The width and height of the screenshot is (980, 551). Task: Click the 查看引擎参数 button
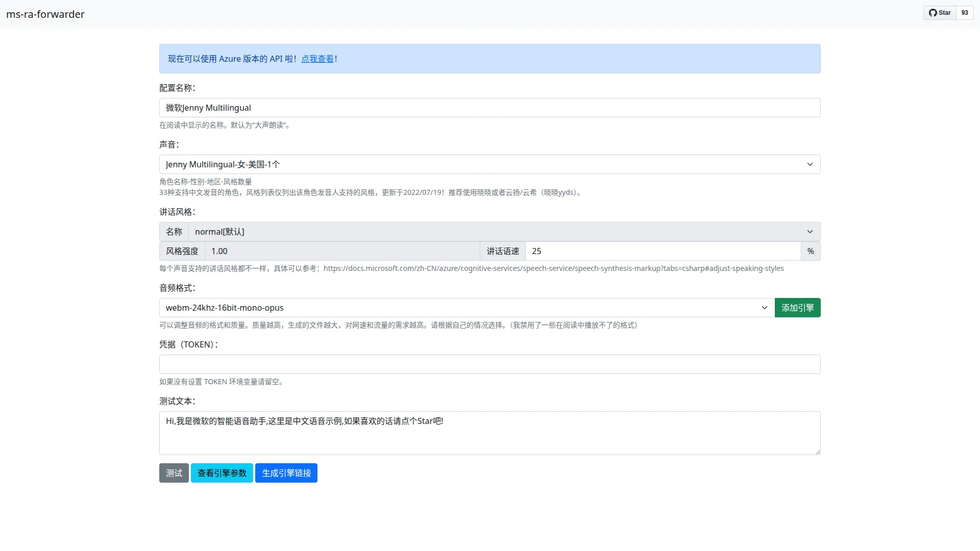point(222,473)
